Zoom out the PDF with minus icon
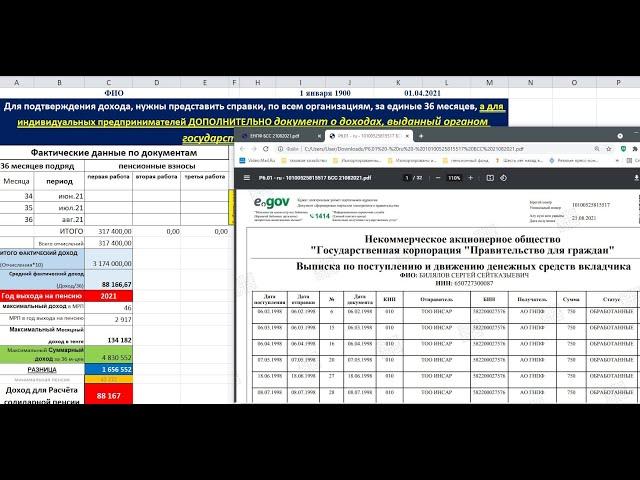640x480 pixels. coord(438,178)
